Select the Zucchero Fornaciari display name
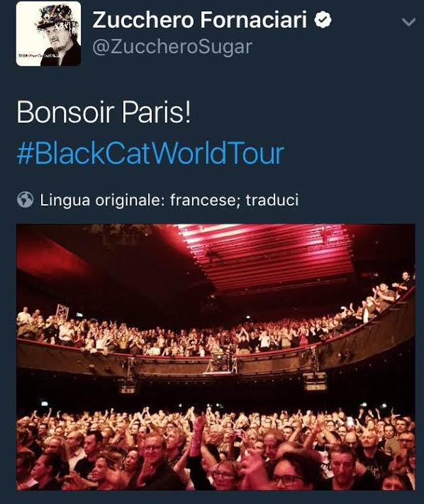This screenshot has width=424, height=504. (x=200, y=20)
